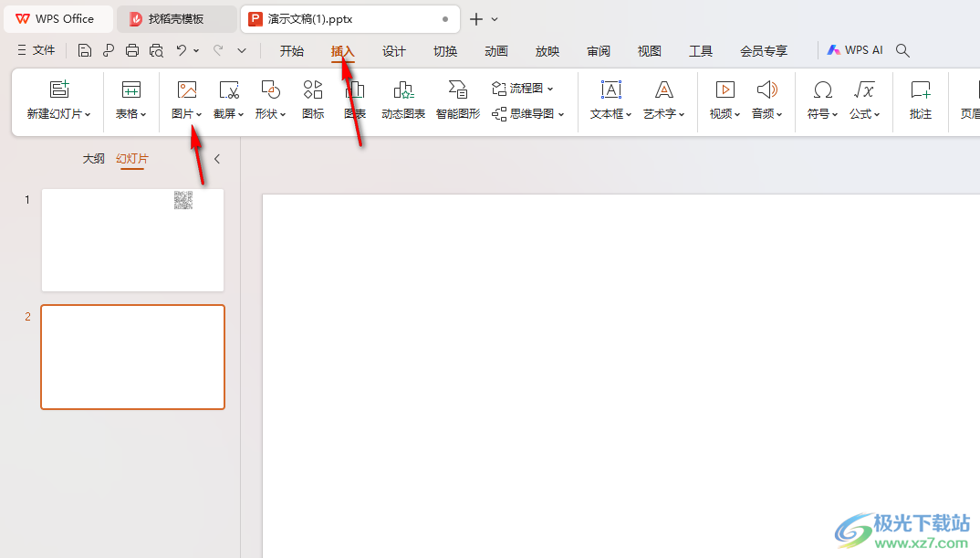Open the 找稻壳模板 tab
Image resolution: width=980 pixels, height=558 pixels.
coord(177,19)
